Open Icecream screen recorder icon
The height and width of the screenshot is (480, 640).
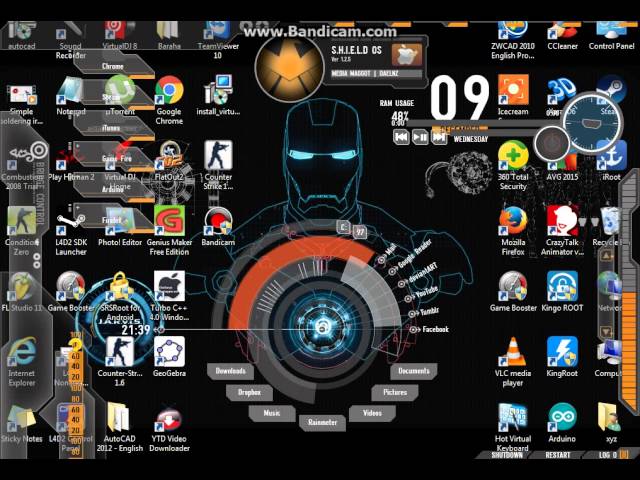click(513, 90)
